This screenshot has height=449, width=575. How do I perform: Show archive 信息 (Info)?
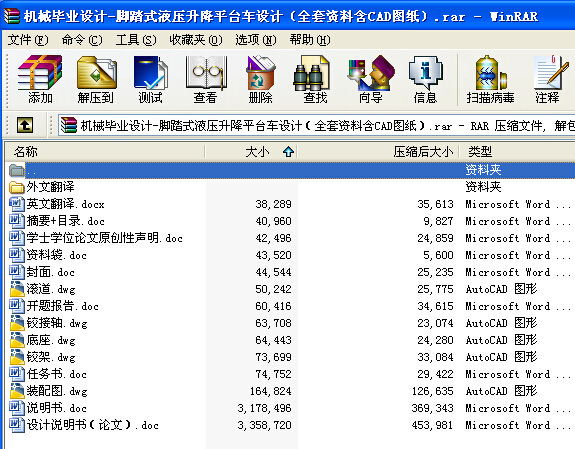pyautogui.click(x=425, y=73)
